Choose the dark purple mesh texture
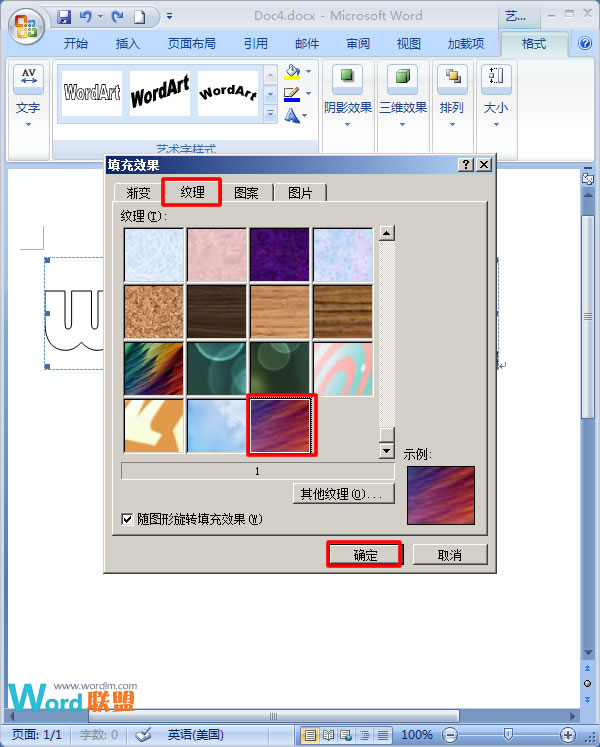 click(280, 255)
